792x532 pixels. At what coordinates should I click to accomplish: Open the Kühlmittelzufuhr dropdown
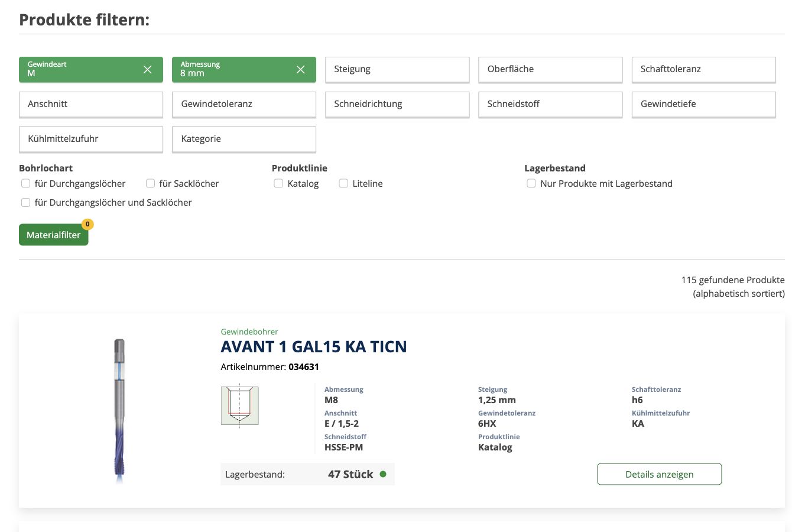click(x=91, y=139)
